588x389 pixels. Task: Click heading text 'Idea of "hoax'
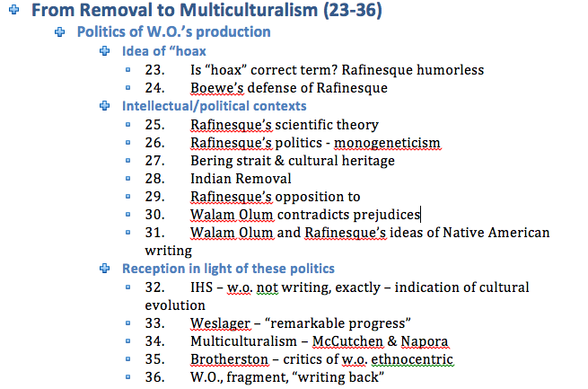(164, 51)
